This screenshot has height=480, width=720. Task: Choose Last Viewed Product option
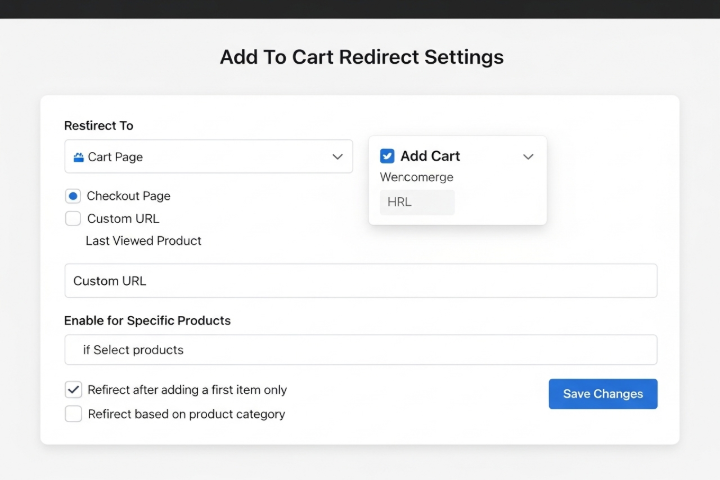pyautogui.click(x=143, y=241)
